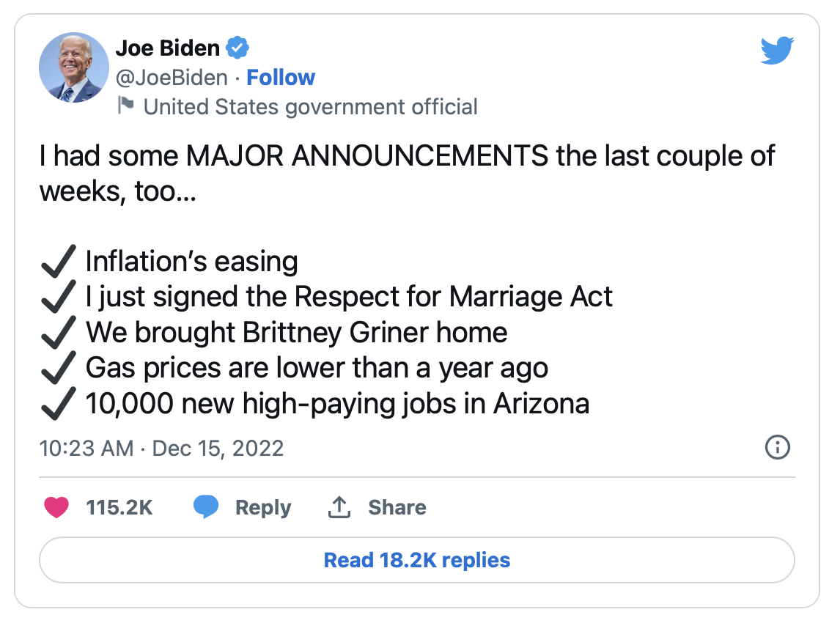Click the government official flag icon
840x623 pixels.
coord(126,106)
